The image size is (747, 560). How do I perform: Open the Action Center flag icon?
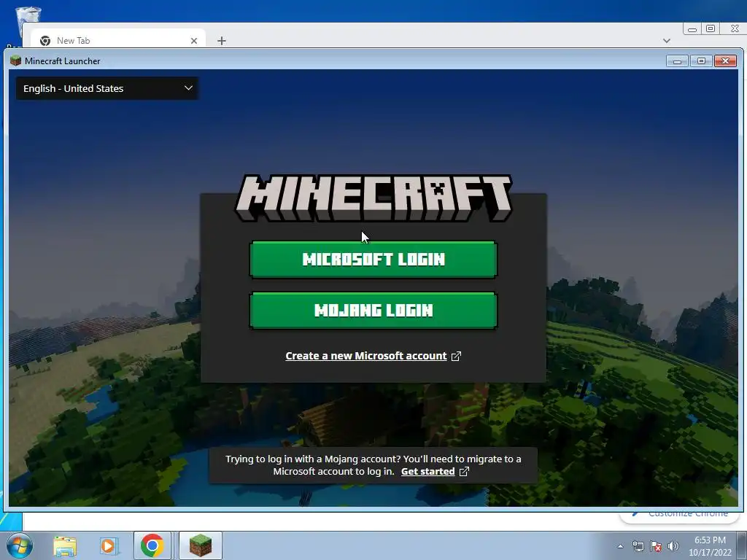click(656, 546)
